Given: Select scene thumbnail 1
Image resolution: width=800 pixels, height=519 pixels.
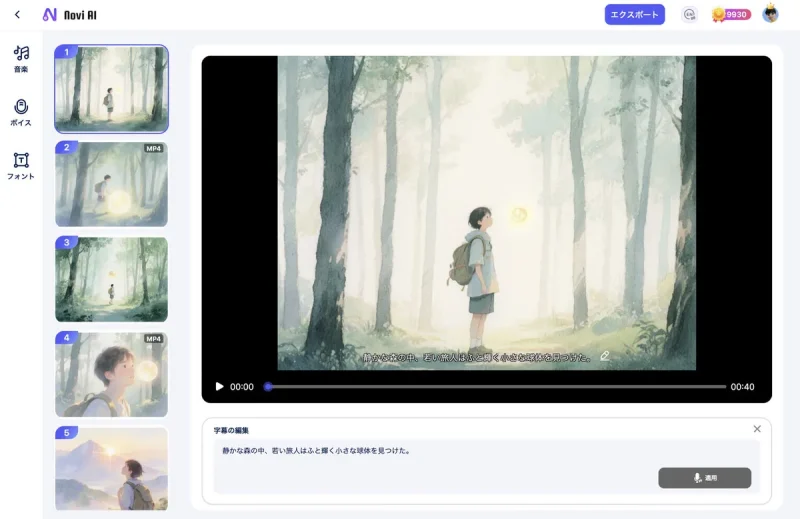Looking at the screenshot, I should tap(111, 89).
